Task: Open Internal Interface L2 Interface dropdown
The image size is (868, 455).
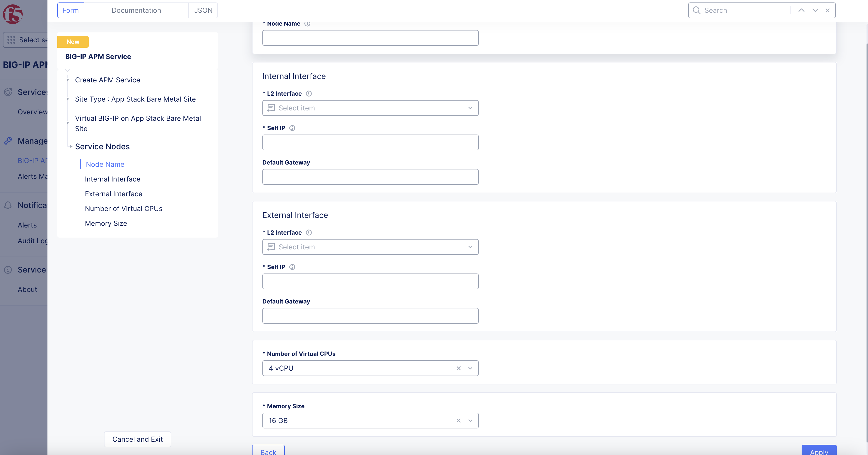Action: pyautogui.click(x=370, y=108)
